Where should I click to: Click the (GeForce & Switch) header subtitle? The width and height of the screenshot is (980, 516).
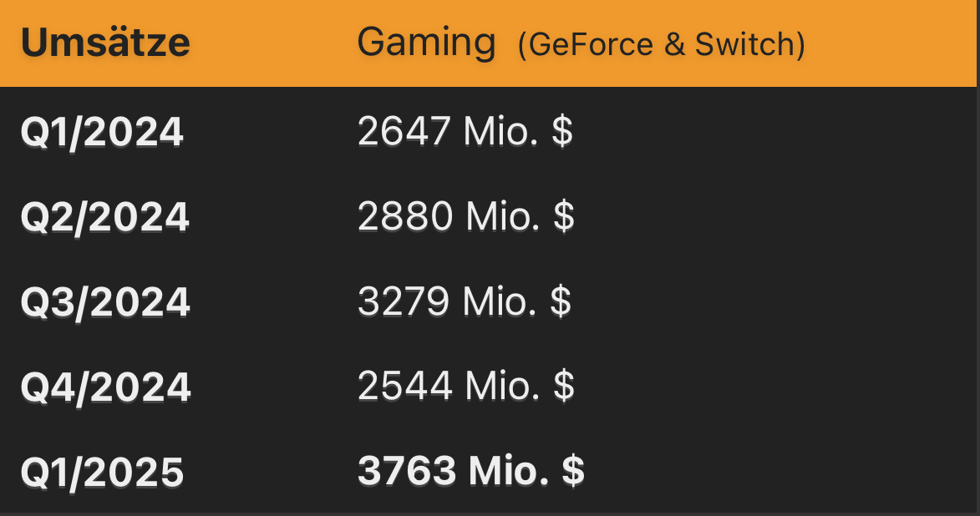pyautogui.click(x=662, y=44)
